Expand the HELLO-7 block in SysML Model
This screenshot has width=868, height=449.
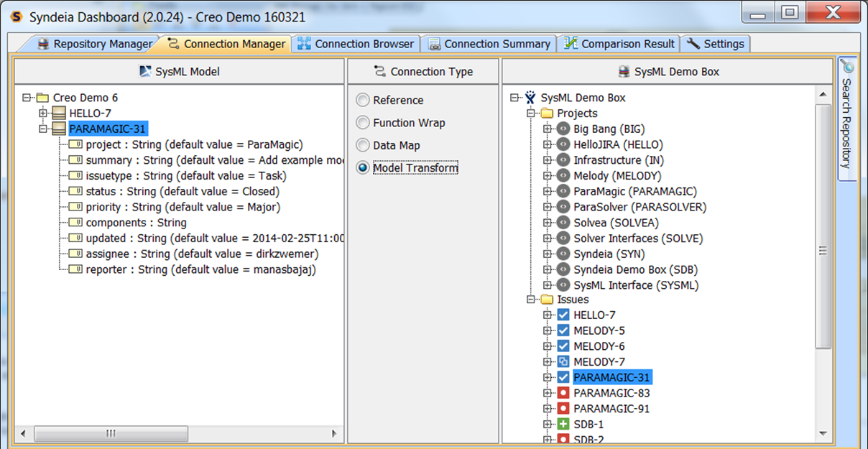(44, 114)
